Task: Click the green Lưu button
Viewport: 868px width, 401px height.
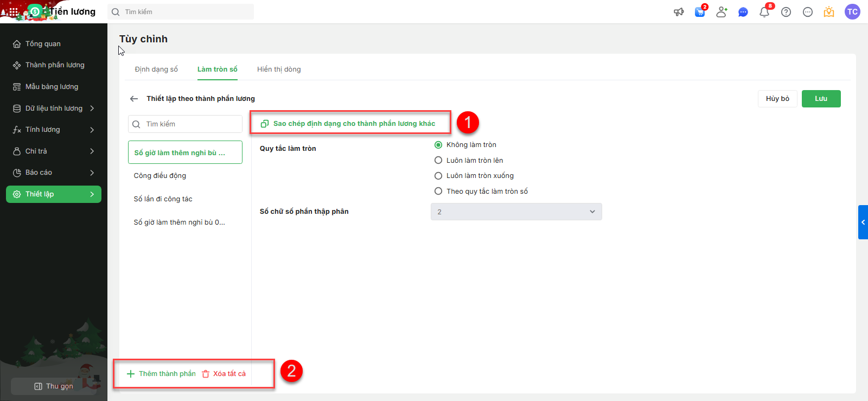Action: [x=821, y=99]
